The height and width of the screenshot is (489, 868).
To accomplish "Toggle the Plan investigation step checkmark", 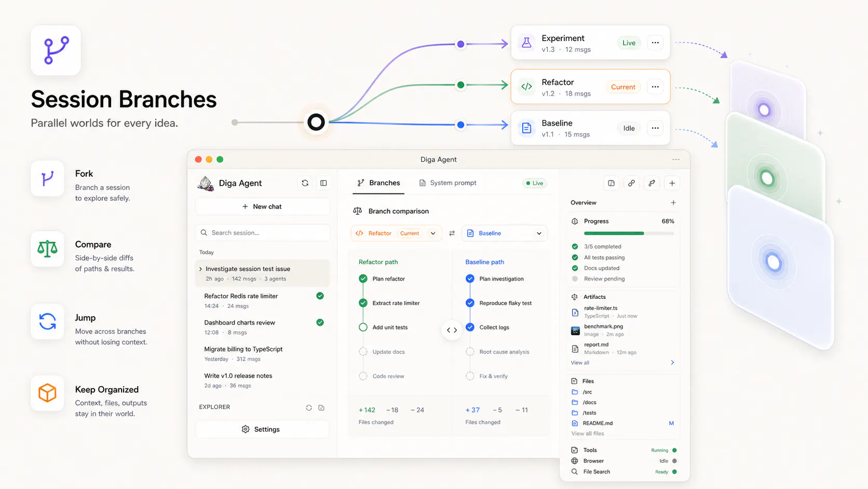I will tap(470, 279).
